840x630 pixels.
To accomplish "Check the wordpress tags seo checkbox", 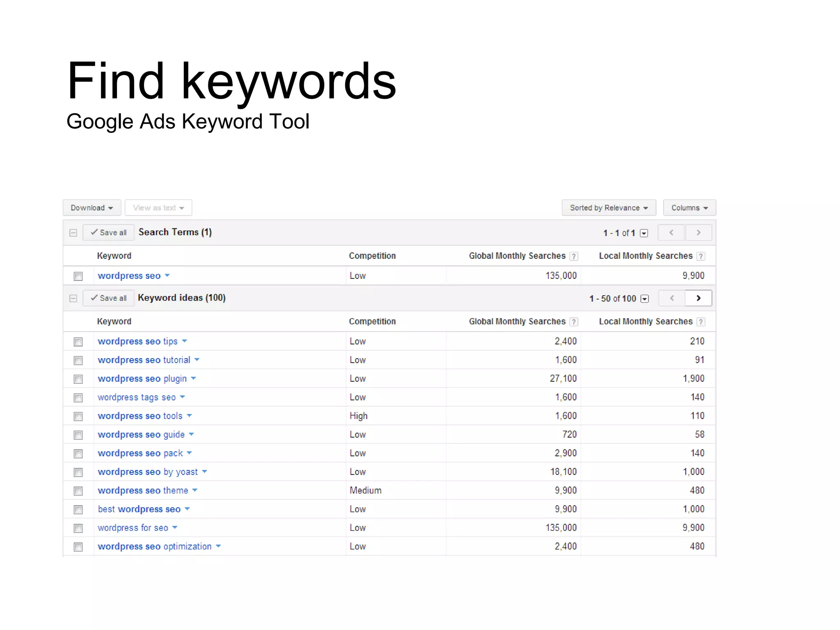I will (x=78, y=397).
